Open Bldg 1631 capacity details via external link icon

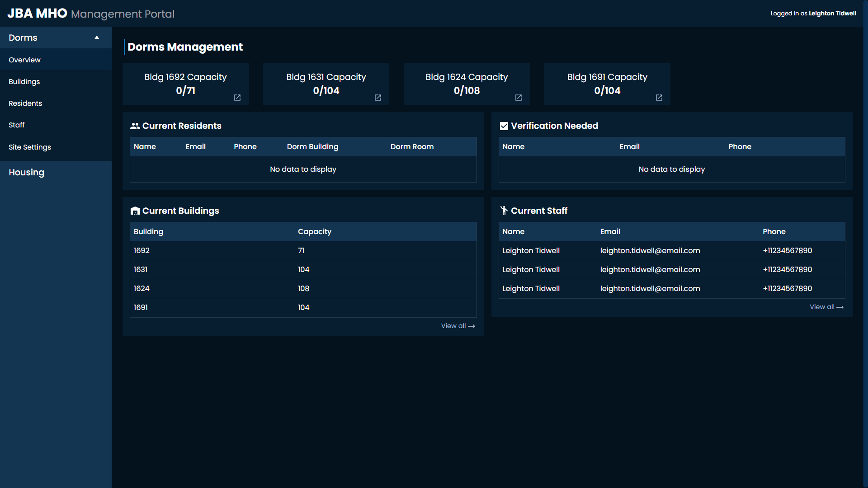click(x=377, y=98)
